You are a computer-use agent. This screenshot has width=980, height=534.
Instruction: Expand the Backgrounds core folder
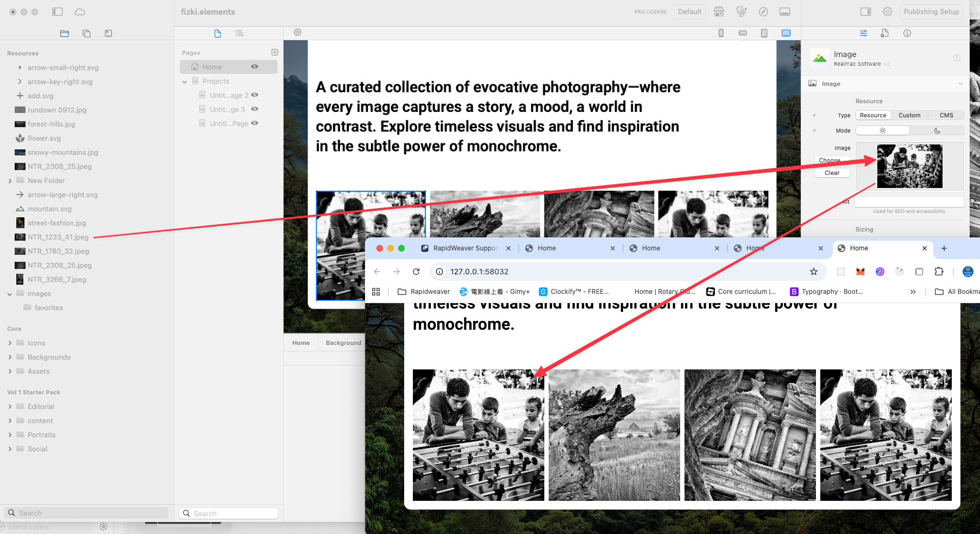(10, 357)
